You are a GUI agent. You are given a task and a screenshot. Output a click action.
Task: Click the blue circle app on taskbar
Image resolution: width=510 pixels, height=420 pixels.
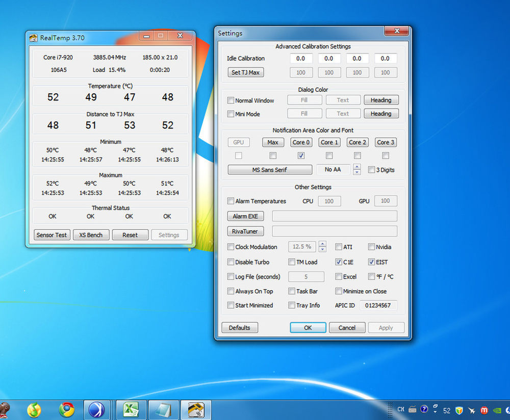click(96, 410)
